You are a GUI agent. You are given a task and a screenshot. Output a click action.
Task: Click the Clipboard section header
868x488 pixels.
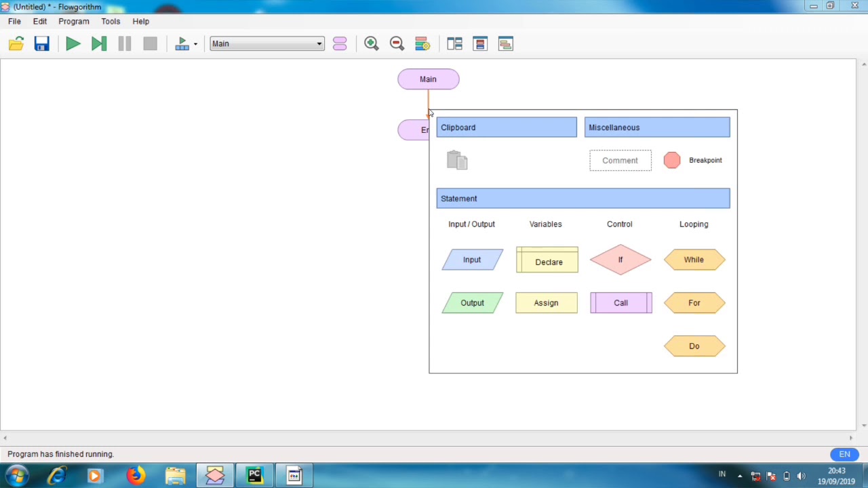coord(507,127)
